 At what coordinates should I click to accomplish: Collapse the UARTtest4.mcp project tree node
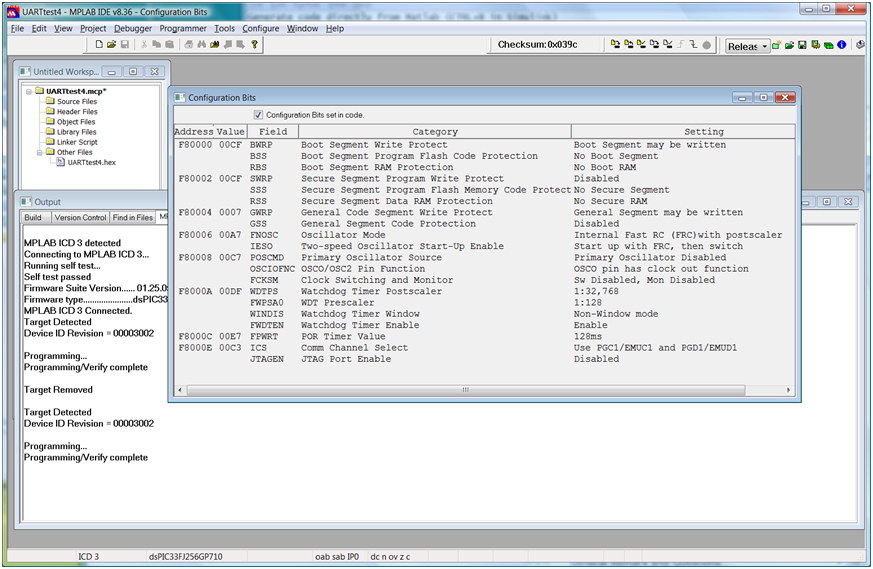coord(28,91)
